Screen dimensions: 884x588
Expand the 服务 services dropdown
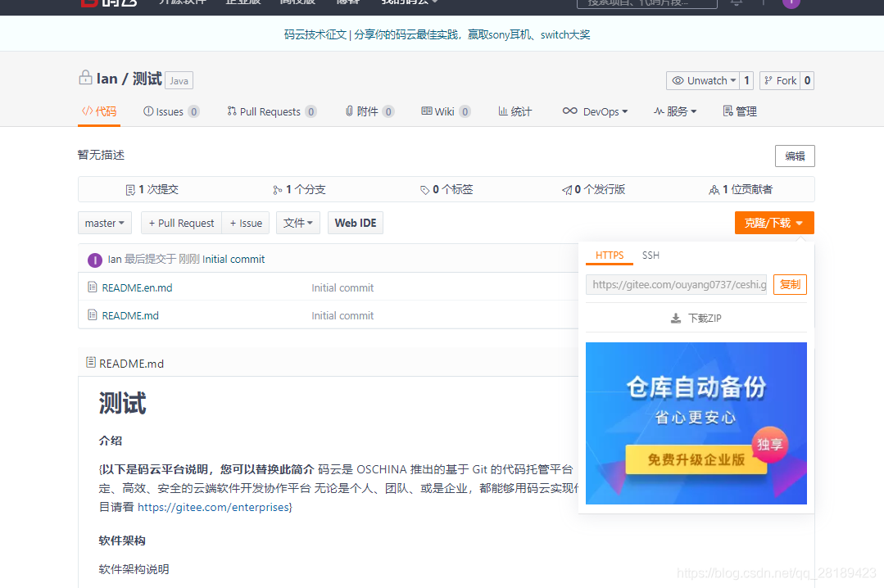(x=675, y=111)
